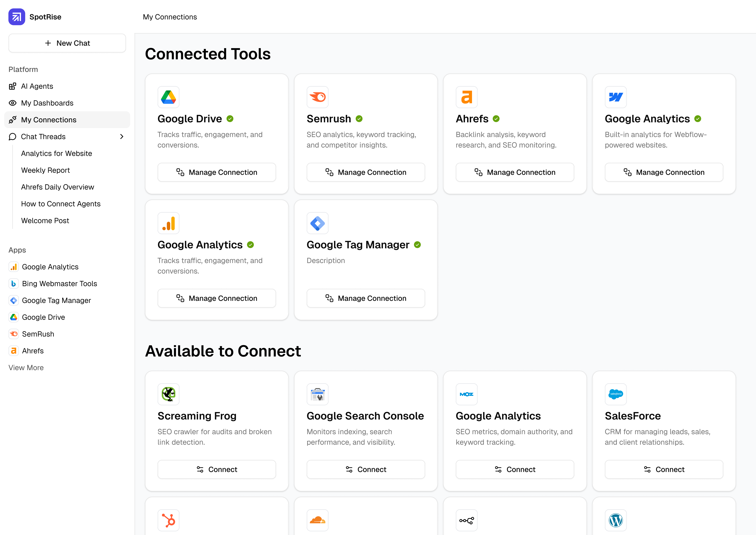This screenshot has width=756, height=535.
Task: Click the Ahrefs orange logo icon
Action: [x=466, y=97]
